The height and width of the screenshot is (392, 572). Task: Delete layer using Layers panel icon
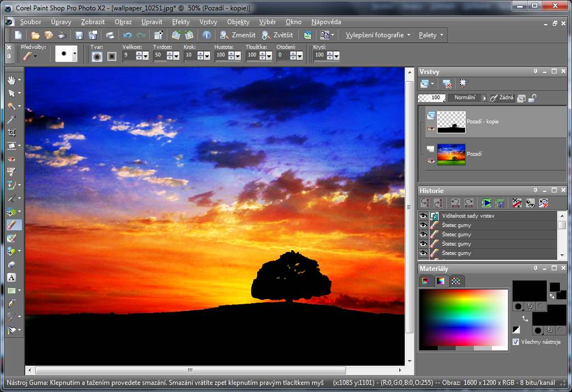tap(448, 84)
